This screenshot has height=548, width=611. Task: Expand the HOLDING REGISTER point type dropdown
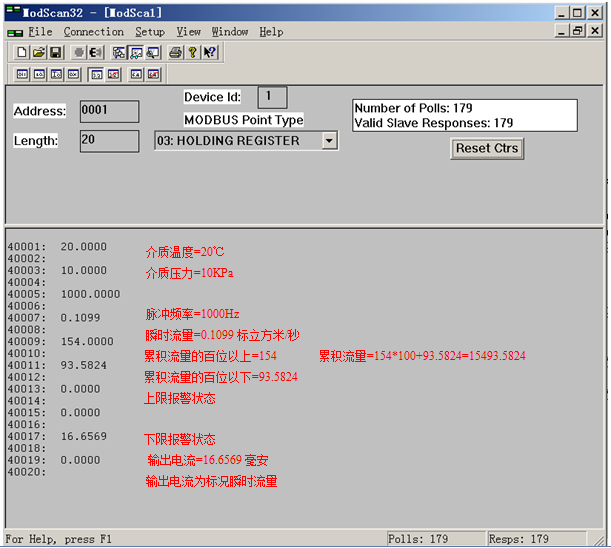point(329,141)
